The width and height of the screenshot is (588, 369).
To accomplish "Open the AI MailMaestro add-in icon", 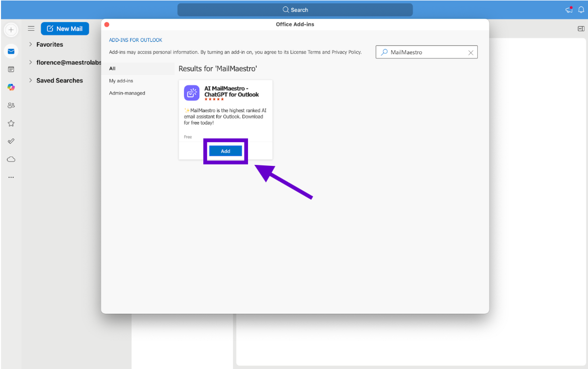I will click(x=192, y=93).
